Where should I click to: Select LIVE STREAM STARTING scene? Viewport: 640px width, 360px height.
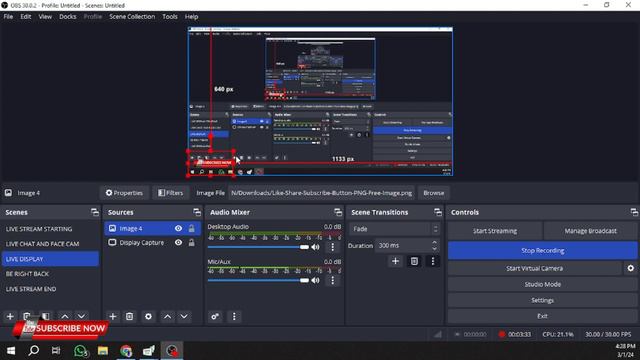50,229
